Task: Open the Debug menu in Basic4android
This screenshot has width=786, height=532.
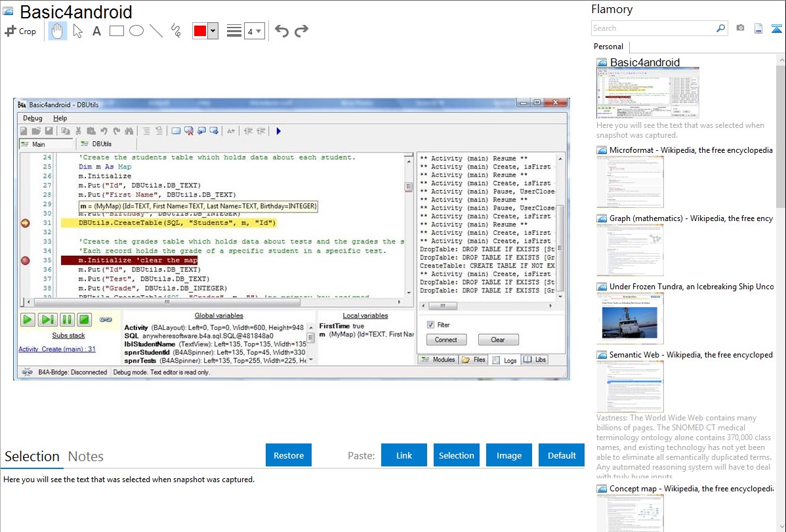Action: (x=33, y=118)
